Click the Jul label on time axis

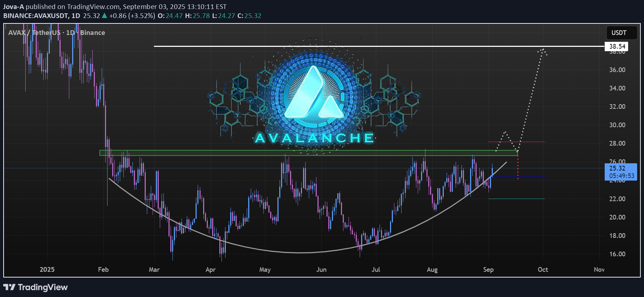[376, 270]
